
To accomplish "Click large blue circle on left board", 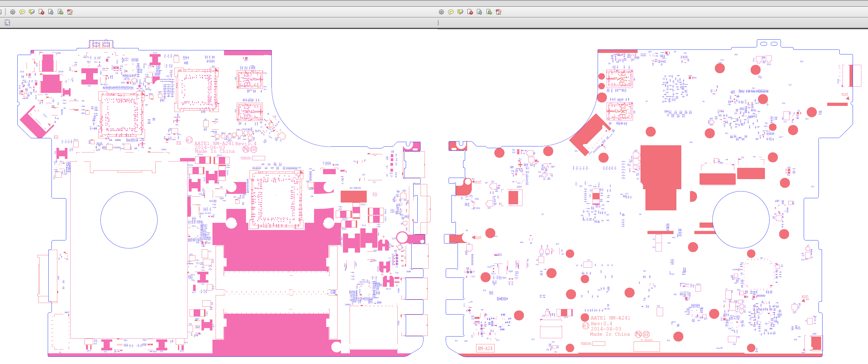I will click(129, 220).
